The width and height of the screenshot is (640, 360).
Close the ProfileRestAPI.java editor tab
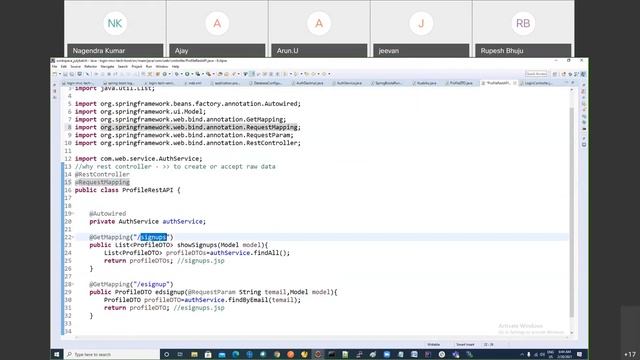pyautogui.click(x=514, y=83)
